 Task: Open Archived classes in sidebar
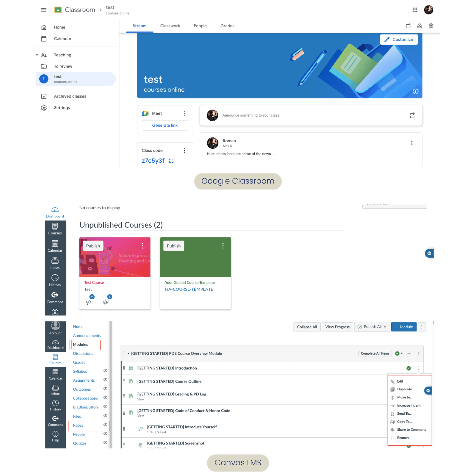(x=70, y=96)
